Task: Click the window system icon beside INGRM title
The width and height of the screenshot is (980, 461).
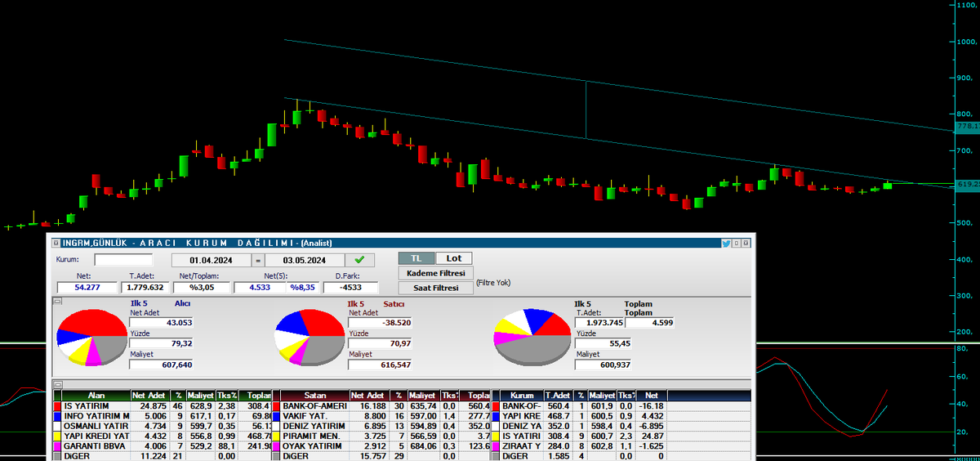Action: [56, 243]
